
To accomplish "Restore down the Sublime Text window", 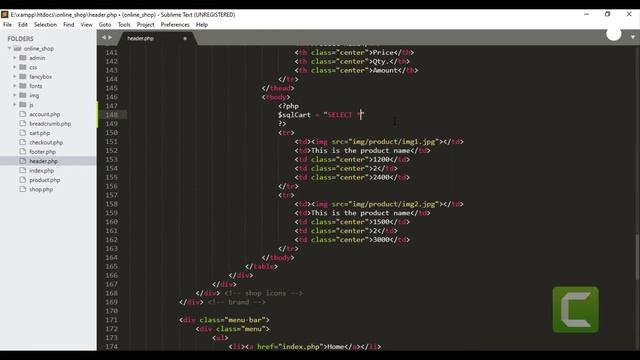I will pyautogui.click(x=607, y=14).
